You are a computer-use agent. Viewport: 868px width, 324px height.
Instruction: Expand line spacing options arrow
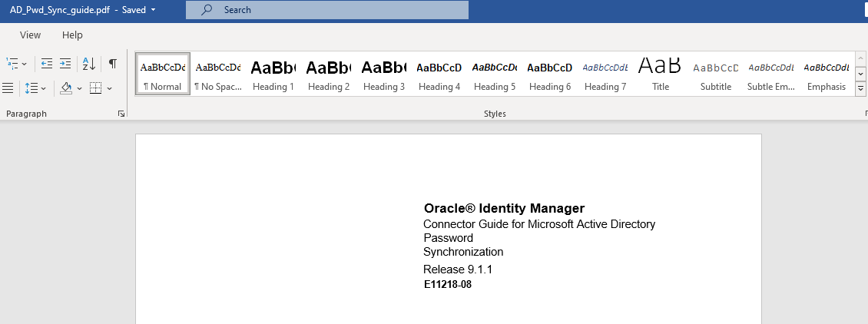pyautogui.click(x=45, y=88)
